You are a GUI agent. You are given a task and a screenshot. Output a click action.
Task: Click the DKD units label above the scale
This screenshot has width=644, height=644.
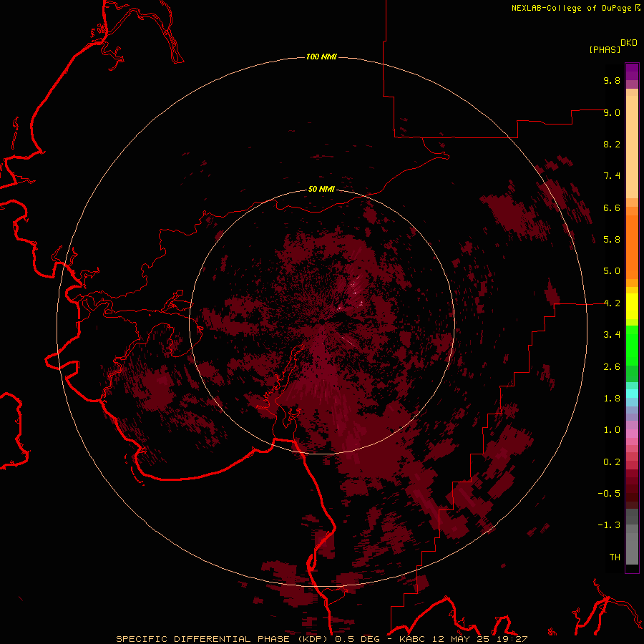pos(629,43)
